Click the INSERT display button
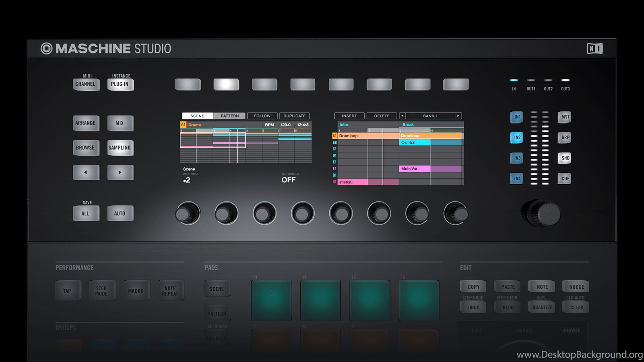 349,116
